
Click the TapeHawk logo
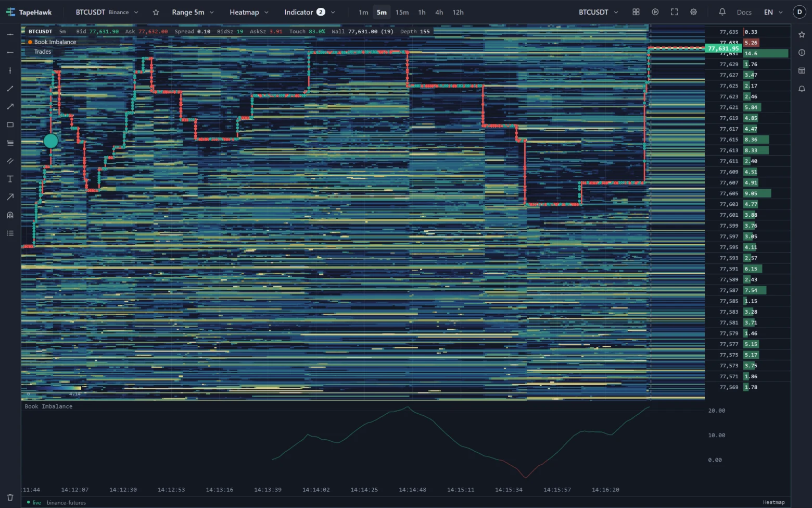29,12
